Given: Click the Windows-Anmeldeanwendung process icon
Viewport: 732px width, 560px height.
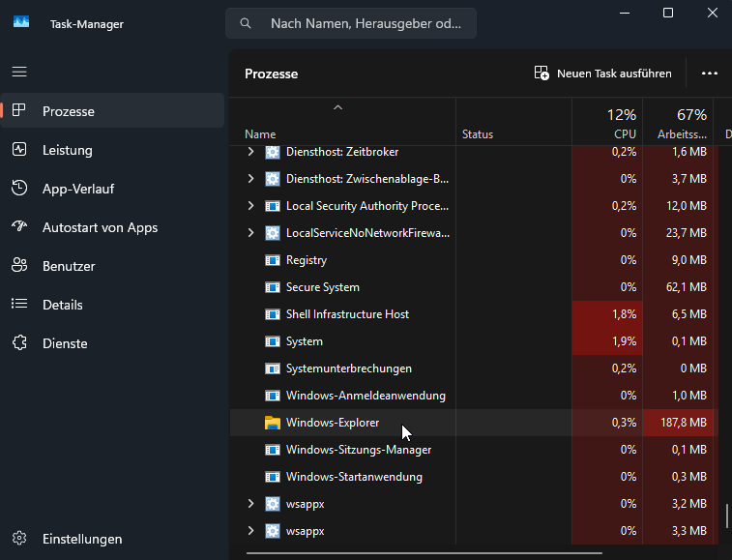Looking at the screenshot, I should tap(272, 396).
